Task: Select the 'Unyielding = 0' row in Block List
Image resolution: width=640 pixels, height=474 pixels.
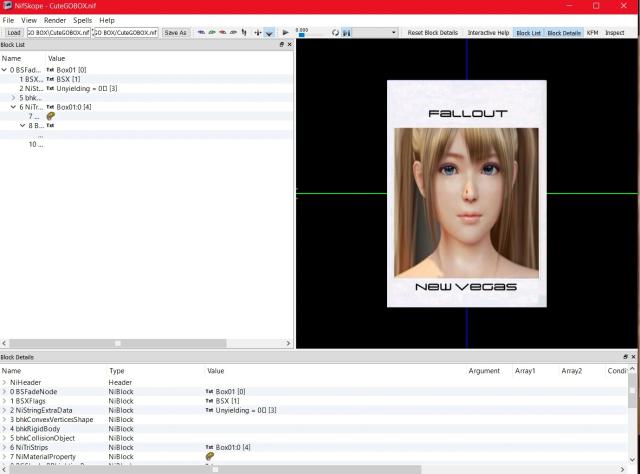Action: point(147,89)
